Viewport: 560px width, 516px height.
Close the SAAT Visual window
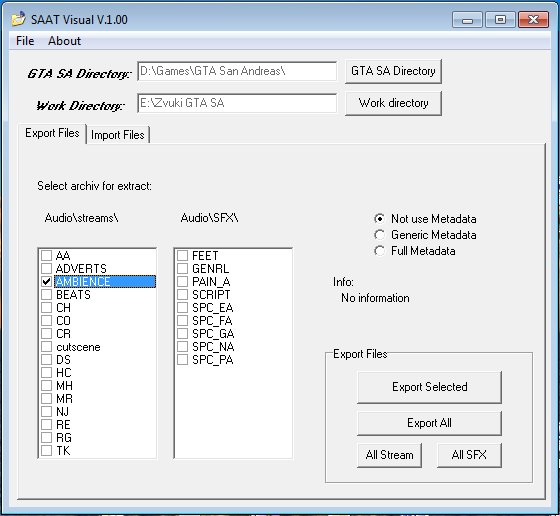pos(533,20)
